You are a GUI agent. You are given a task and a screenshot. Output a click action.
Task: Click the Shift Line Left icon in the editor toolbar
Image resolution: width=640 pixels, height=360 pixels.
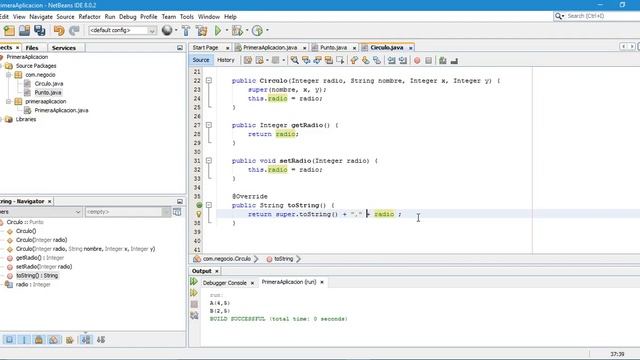point(391,60)
